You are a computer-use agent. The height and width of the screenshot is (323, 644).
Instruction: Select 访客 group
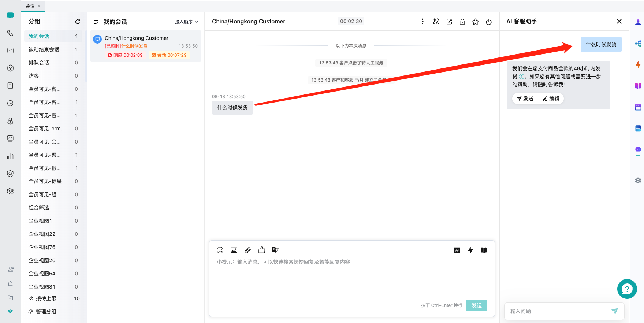click(53, 76)
